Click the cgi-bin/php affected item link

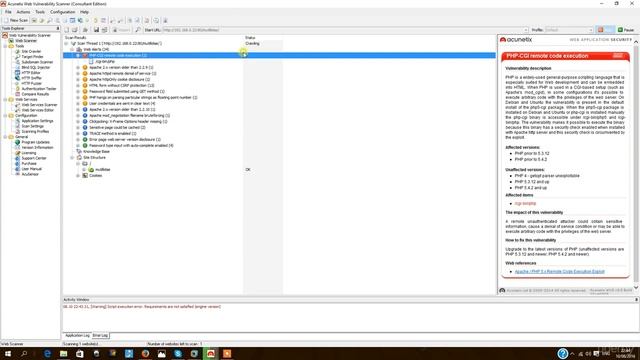[525, 203]
